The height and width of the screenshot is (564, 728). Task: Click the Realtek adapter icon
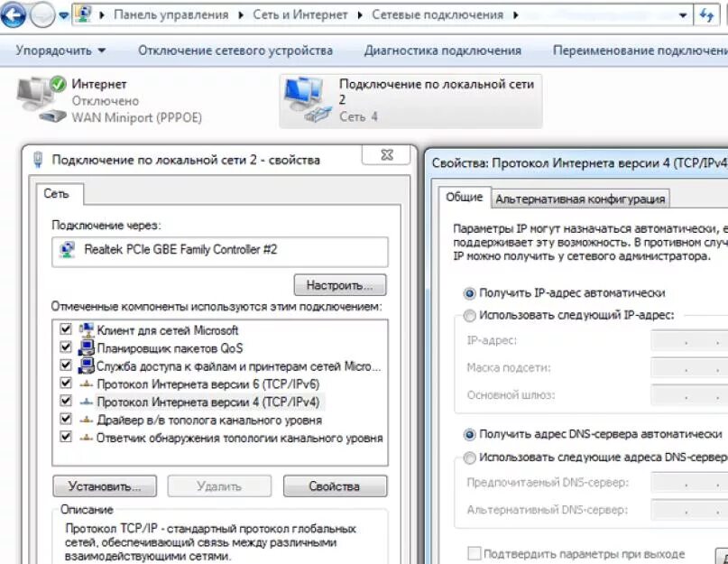pos(68,250)
